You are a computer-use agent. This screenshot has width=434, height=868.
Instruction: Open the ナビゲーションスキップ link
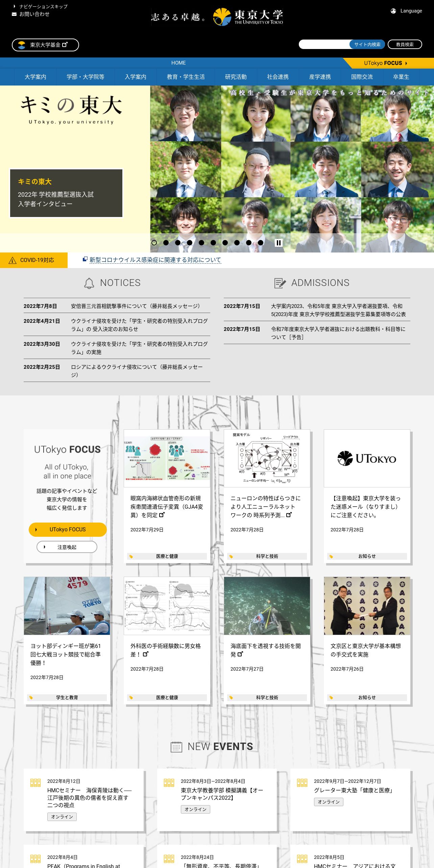tap(43, 7)
